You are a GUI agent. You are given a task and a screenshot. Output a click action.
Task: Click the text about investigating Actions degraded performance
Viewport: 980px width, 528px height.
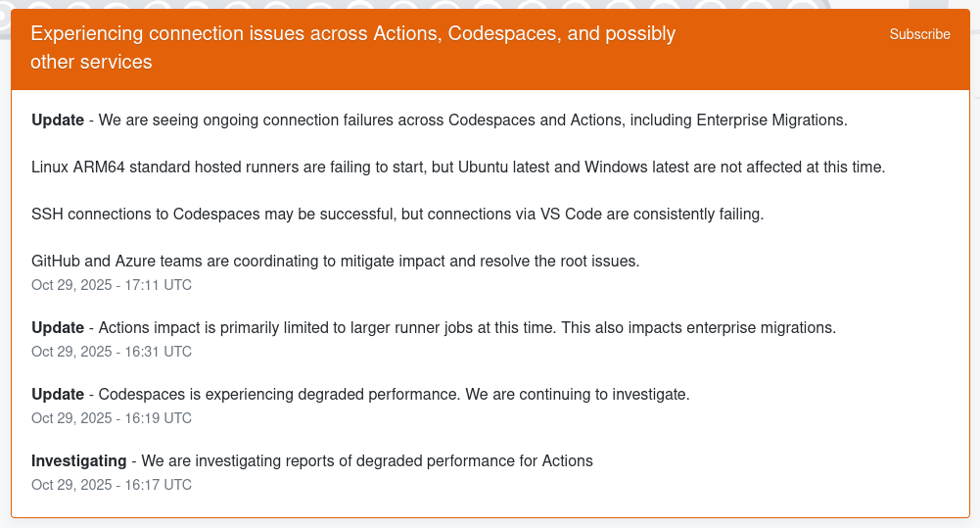pyautogui.click(x=367, y=460)
